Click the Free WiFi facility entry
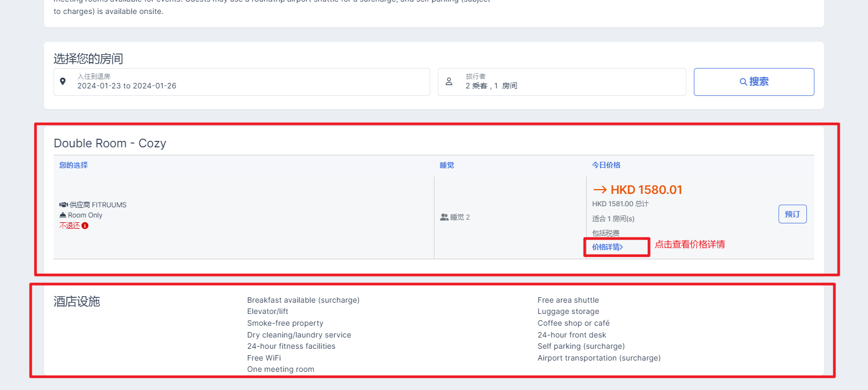Screen dimensions: 868x390 coord(264,358)
